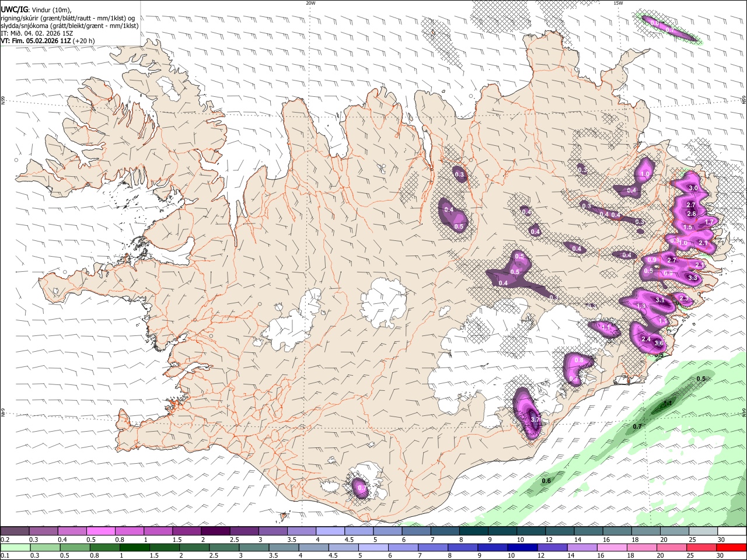Select lower legend light pink swatch labeled 16

[x=612, y=547]
